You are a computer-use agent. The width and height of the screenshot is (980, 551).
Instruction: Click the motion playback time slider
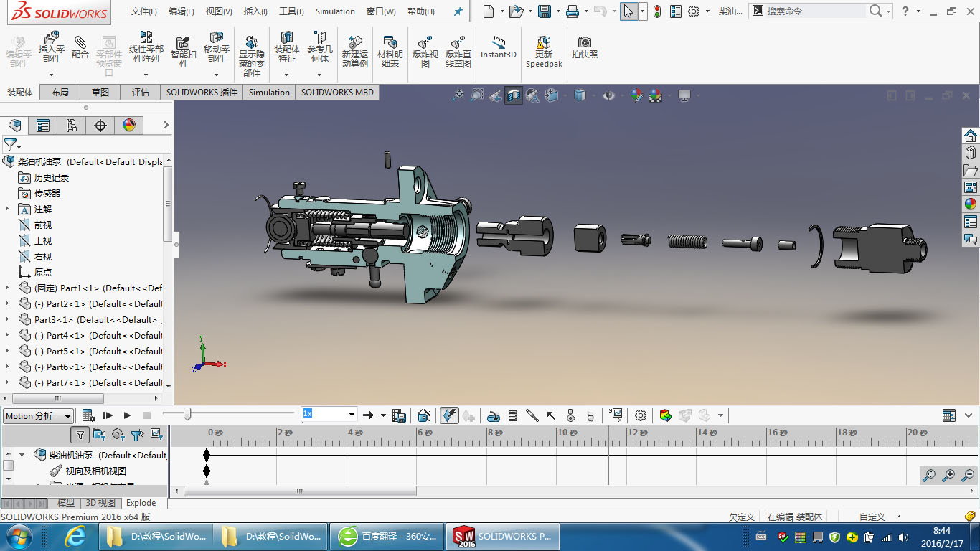coord(187,414)
